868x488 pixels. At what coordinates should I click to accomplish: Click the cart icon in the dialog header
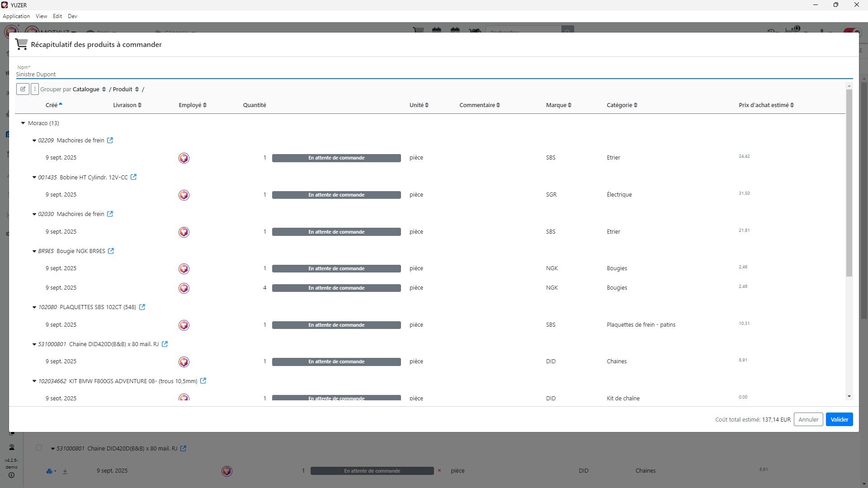21,44
